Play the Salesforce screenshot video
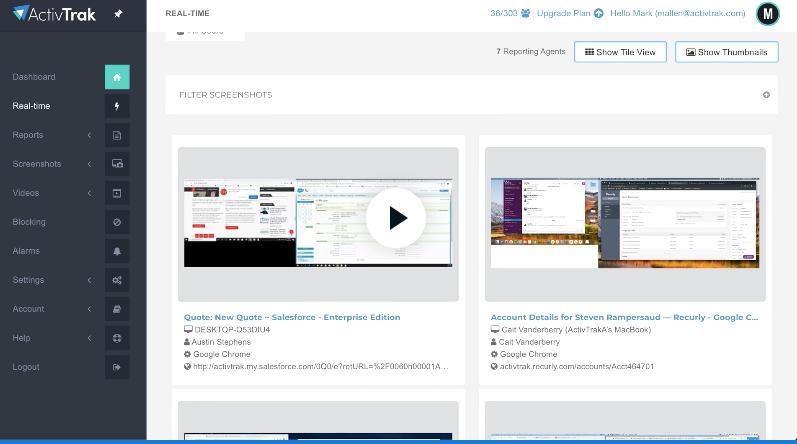This screenshot has width=797, height=444. point(396,218)
